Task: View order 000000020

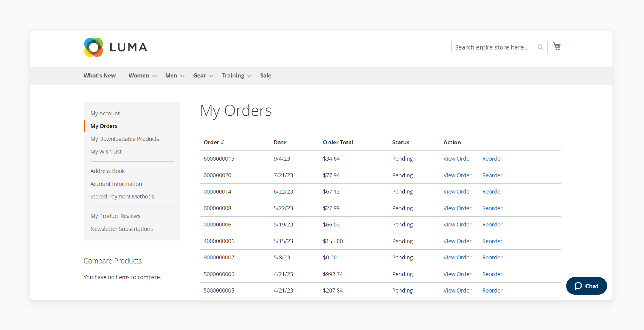Action: (457, 175)
